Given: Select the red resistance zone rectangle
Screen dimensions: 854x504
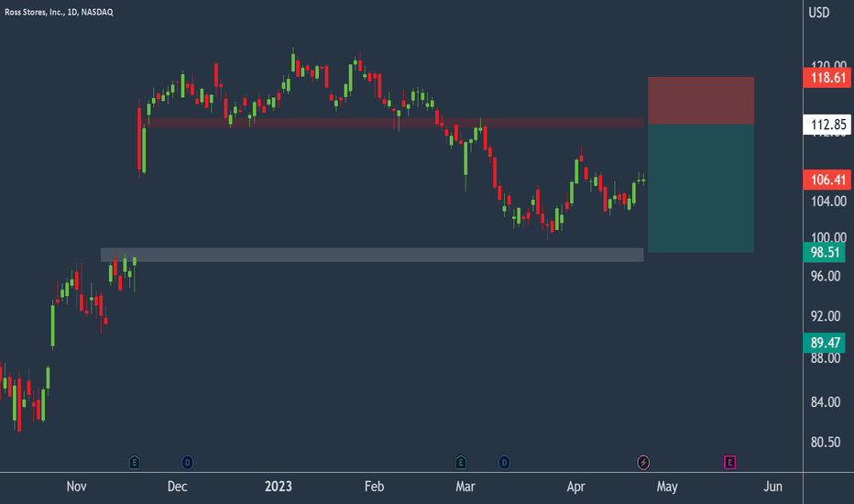Looking at the screenshot, I should click(x=395, y=123).
